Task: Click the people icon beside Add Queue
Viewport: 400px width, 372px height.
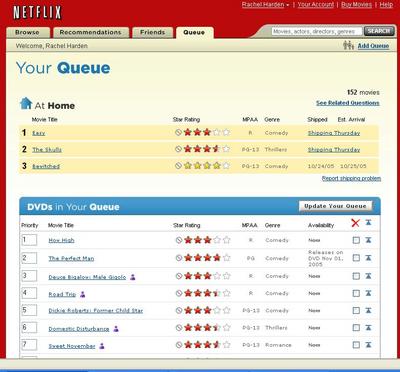Action: click(x=348, y=45)
